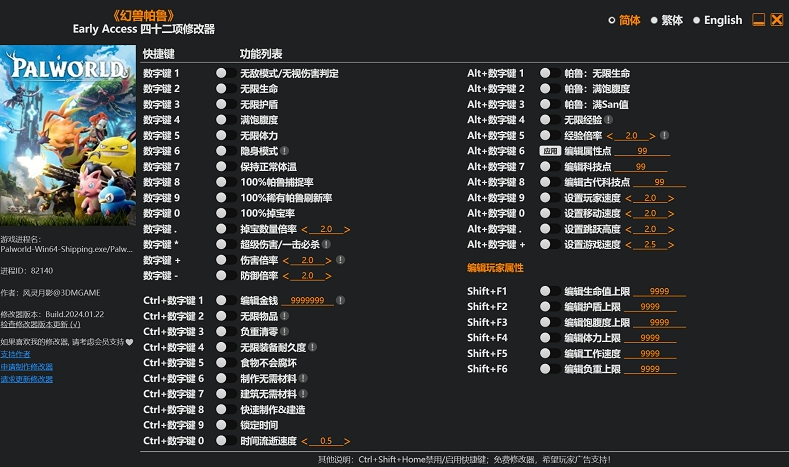Toggle 编辑饱腹度上限 switch
Viewport: 789px width, 467px height.
[x=550, y=322]
